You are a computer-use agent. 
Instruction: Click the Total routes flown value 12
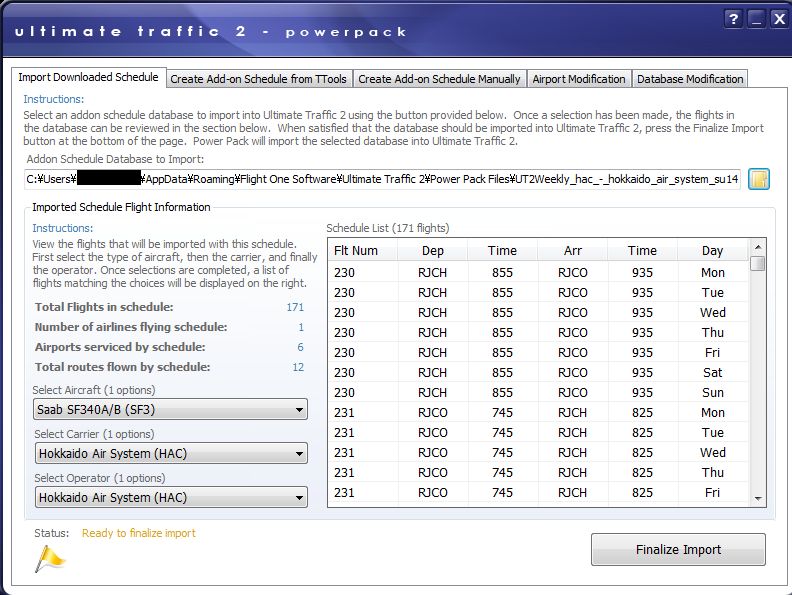pyautogui.click(x=298, y=367)
